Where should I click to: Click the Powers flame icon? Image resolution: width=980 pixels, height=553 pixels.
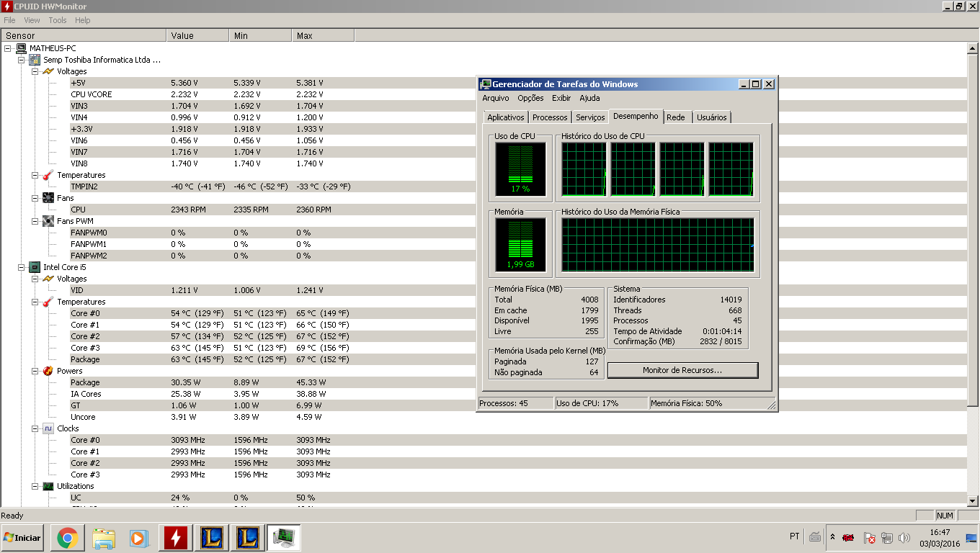click(48, 371)
